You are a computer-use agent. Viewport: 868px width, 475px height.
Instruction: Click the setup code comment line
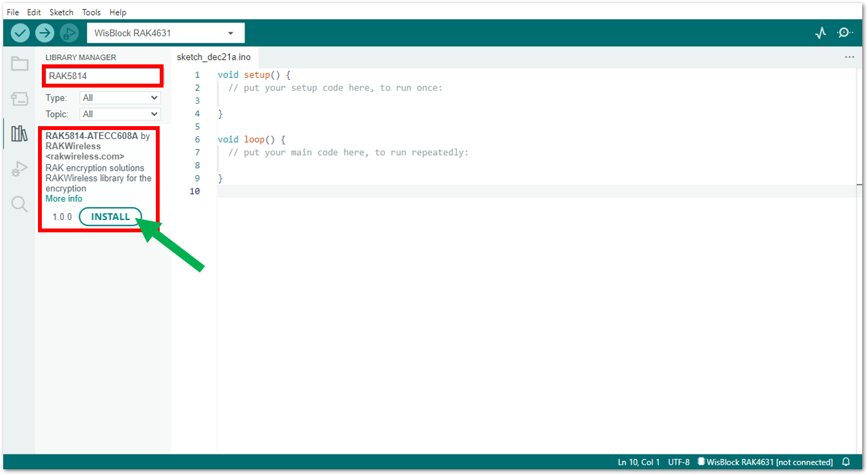coord(335,88)
